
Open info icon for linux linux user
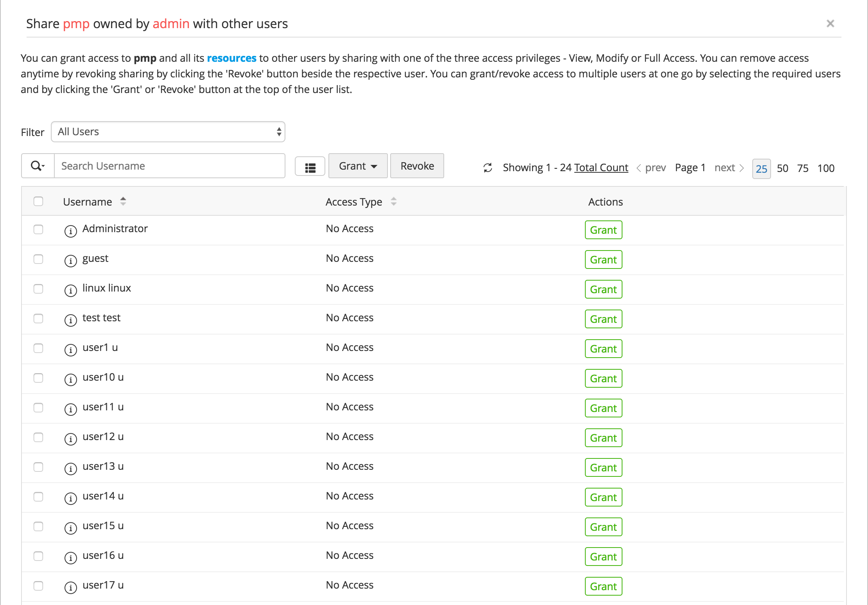tap(70, 290)
